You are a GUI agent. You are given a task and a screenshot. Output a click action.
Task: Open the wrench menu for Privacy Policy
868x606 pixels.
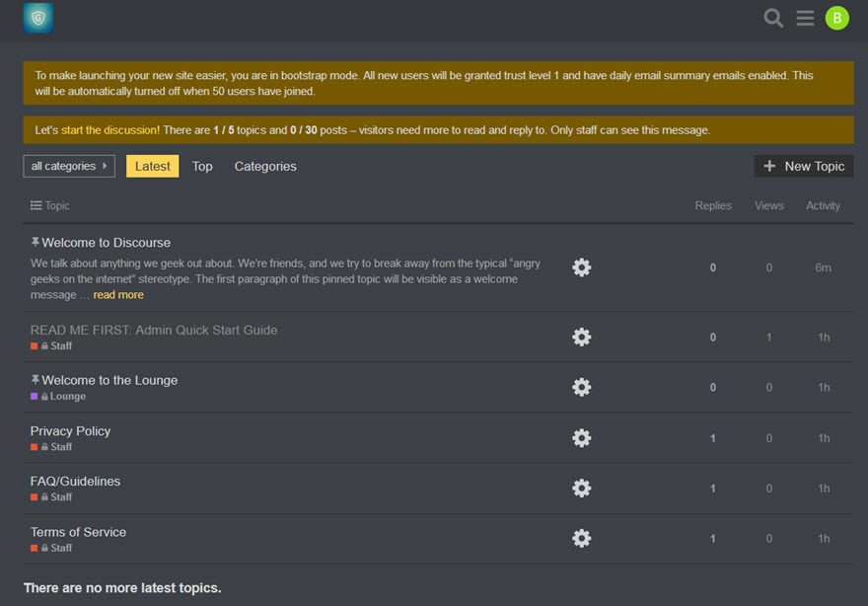point(581,437)
